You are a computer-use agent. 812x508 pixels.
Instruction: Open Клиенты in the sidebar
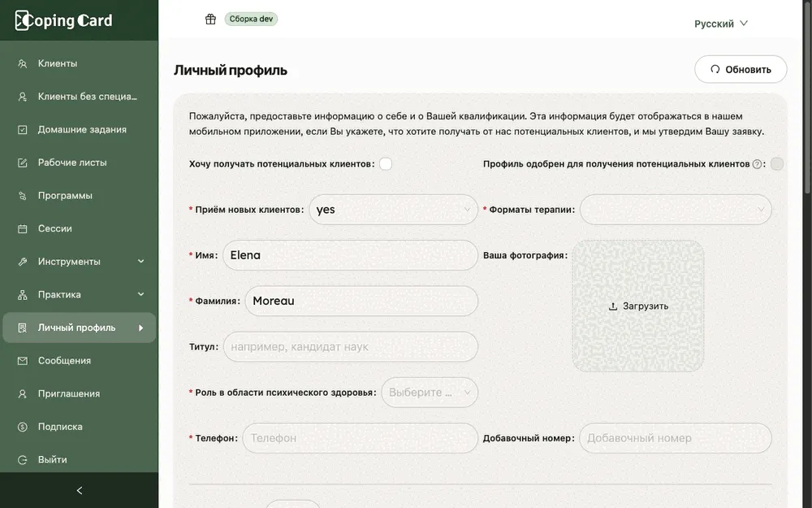(x=80, y=63)
